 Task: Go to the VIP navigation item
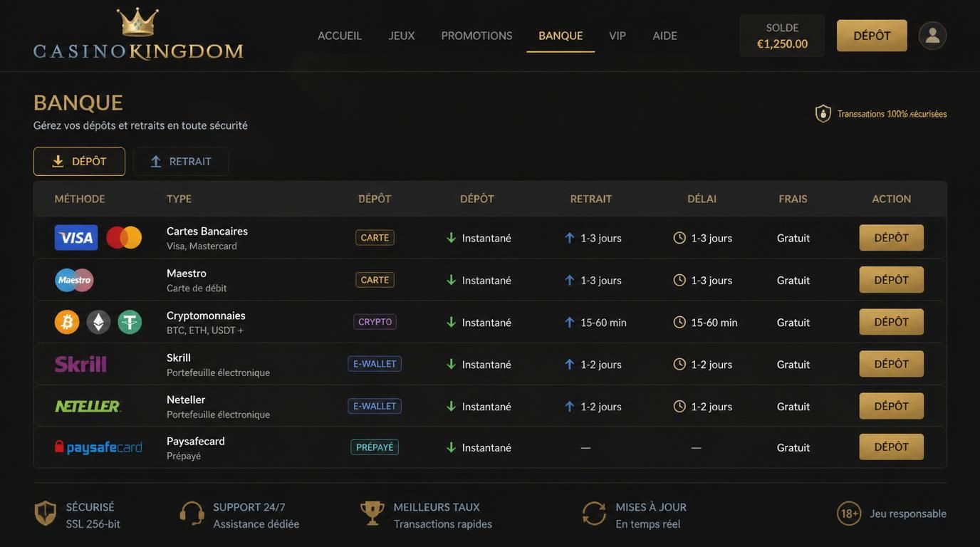click(x=617, y=36)
